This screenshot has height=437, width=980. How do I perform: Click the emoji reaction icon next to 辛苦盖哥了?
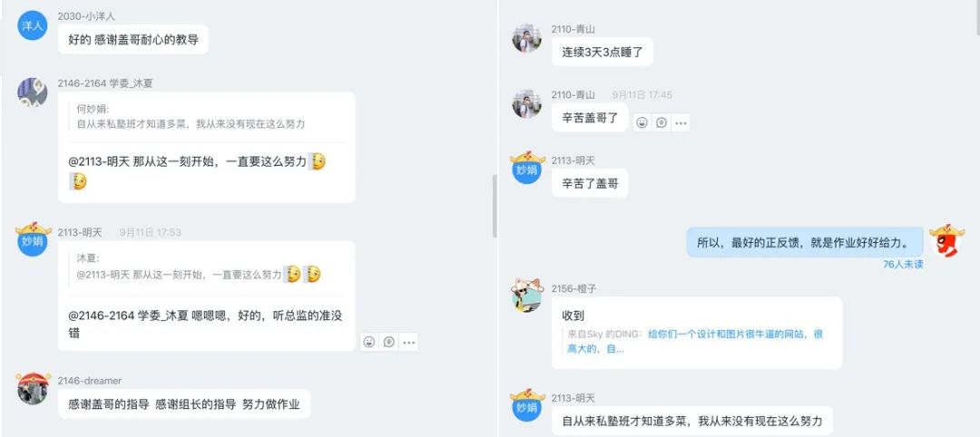point(642,122)
